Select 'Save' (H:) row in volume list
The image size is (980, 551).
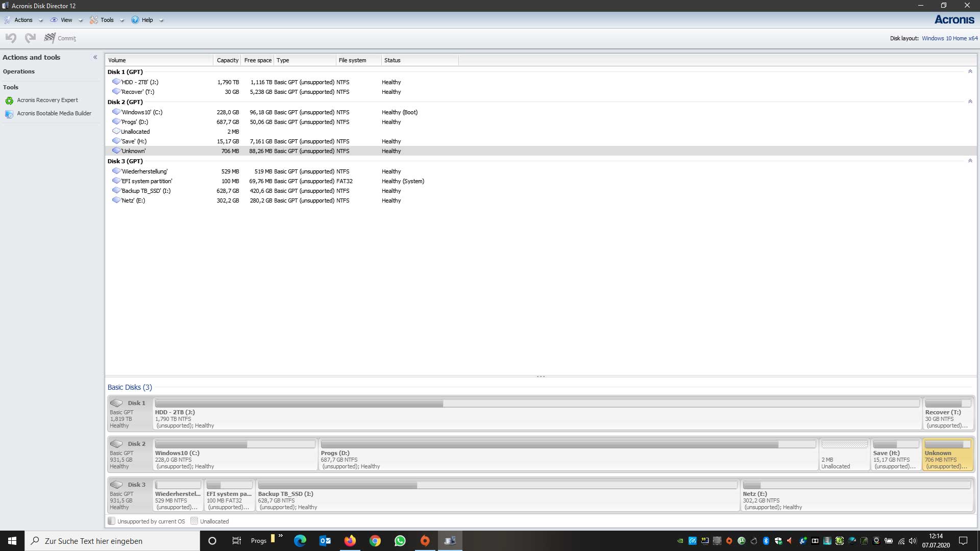point(541,141)
